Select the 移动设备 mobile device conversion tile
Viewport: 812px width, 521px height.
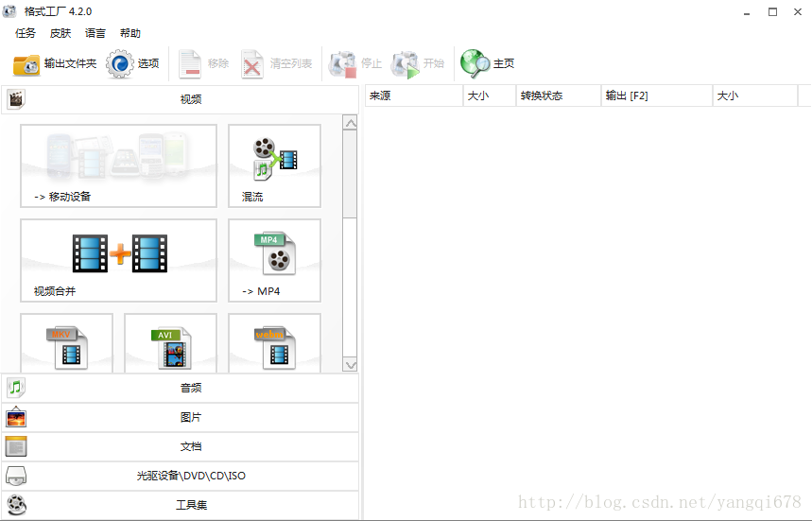(118, 165)
